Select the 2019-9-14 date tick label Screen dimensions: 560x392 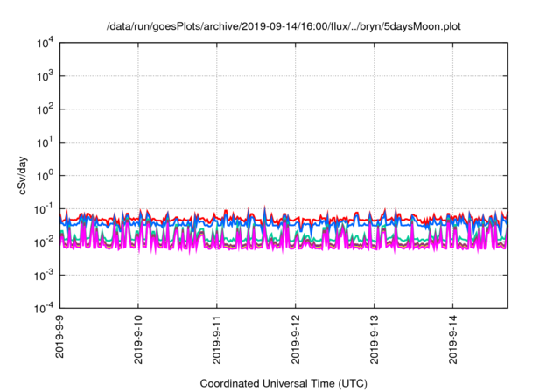[451, 343]
